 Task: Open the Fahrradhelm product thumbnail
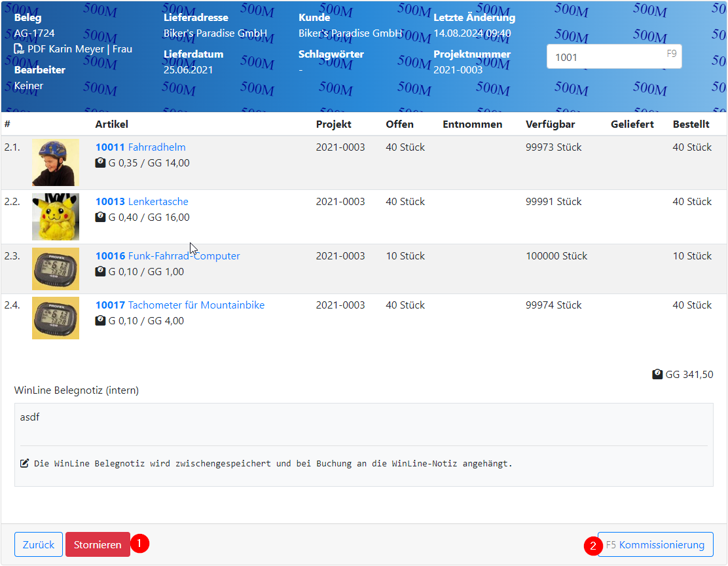click(x=56, y=162)
